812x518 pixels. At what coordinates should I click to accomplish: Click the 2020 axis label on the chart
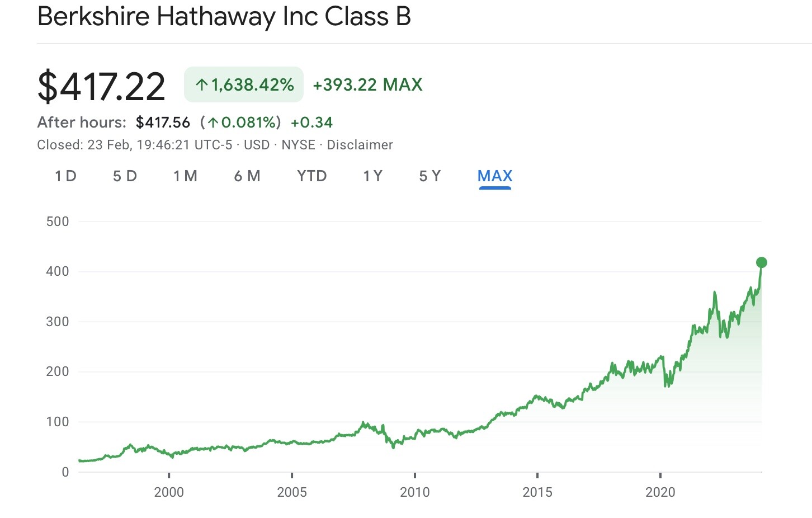pyautogui.click(x=661, y=493)
